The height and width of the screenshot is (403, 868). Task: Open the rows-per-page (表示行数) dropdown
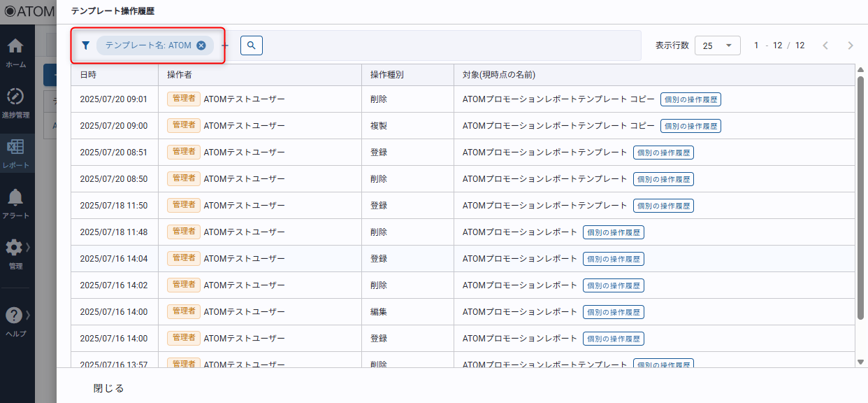coord(717,45)
